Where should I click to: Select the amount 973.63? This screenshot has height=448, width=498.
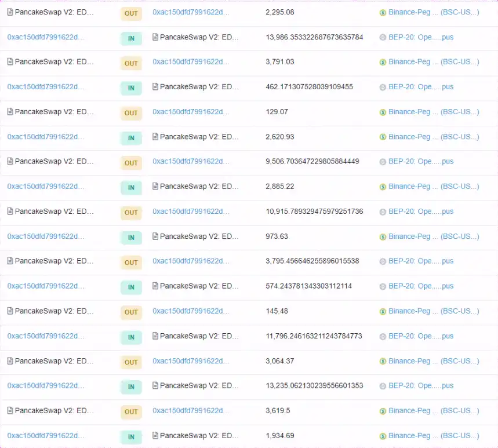point(277,236)
